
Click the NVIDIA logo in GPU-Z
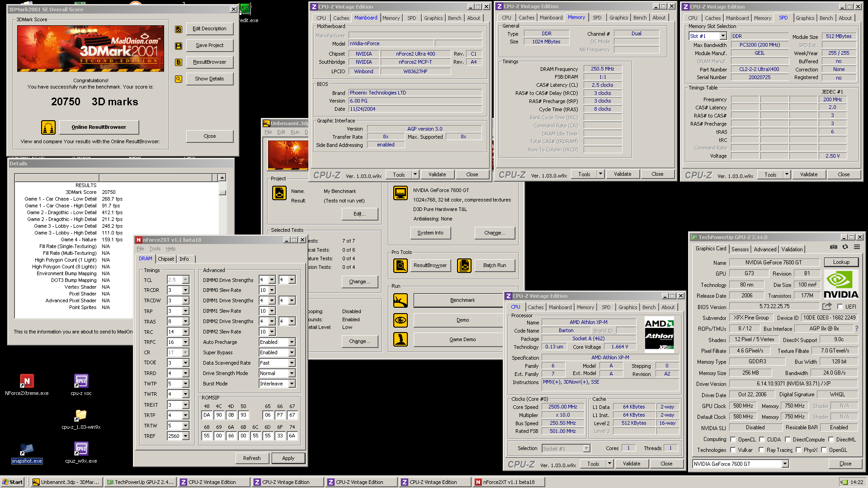(x=841, y=285)
